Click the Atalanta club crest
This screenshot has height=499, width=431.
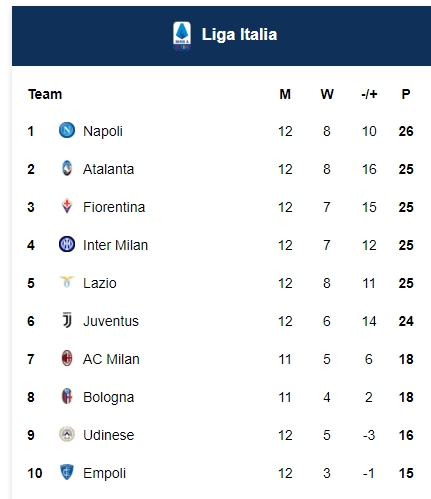coord(67,168)
